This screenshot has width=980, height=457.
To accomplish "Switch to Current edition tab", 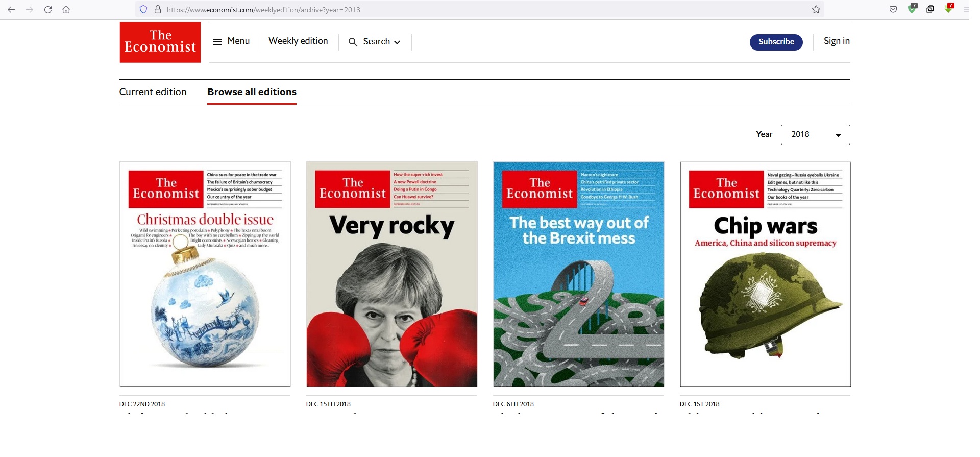I will 153,92.
